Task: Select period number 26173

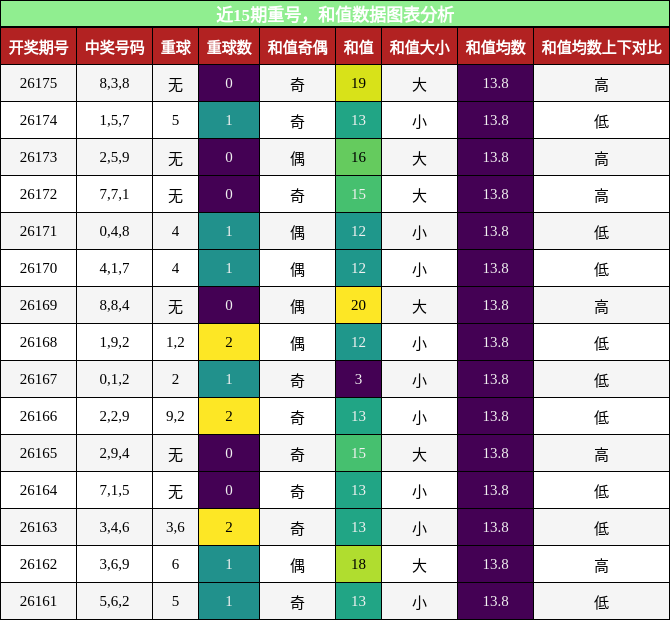Action: point(38,157)
